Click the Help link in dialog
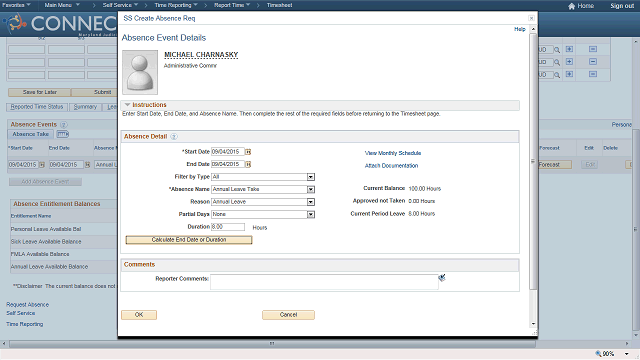The width and height of the screenshot is (640, 360). (520, 29)
